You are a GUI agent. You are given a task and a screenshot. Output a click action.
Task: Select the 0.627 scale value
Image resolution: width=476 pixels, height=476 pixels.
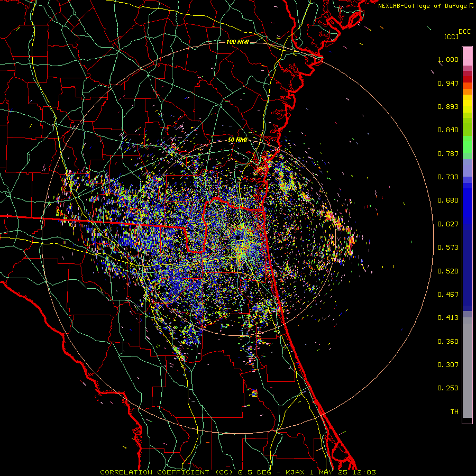click(x=448, y=224)
